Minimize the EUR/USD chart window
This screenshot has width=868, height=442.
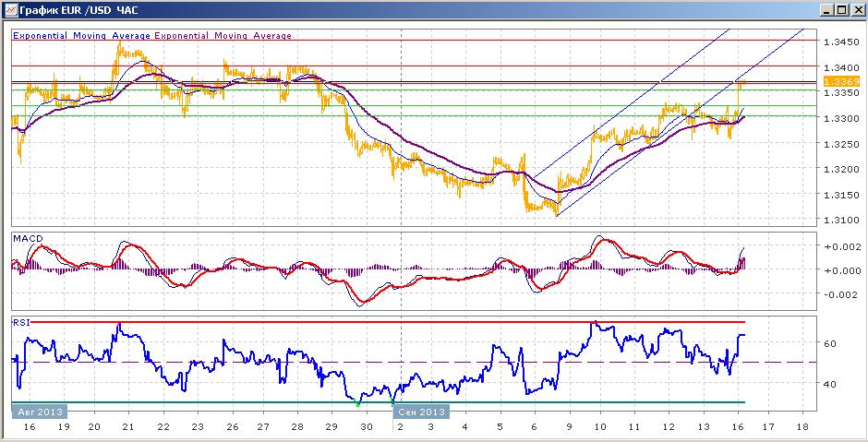click(827, 10)
